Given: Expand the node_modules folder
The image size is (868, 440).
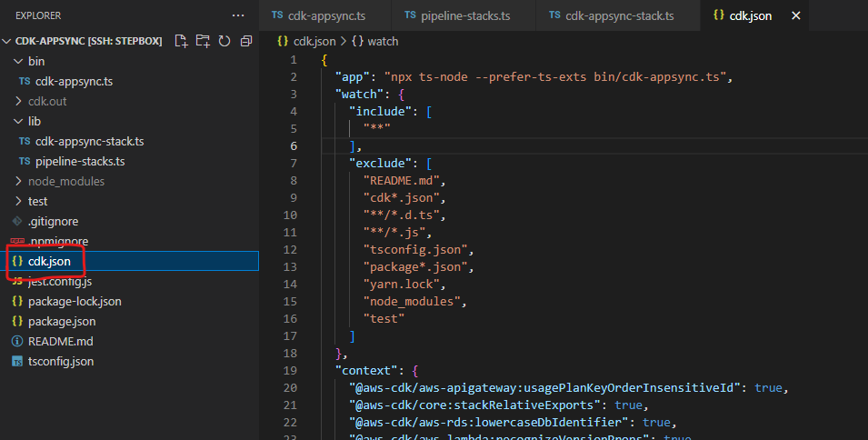Looking at the screenshot, I should (18, 181).
